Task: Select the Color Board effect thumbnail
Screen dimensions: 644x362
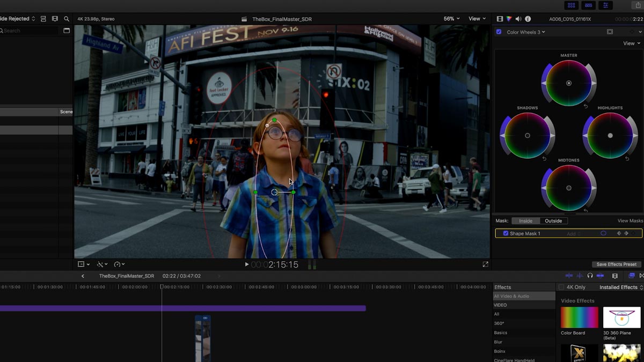Action: [580, 317]
